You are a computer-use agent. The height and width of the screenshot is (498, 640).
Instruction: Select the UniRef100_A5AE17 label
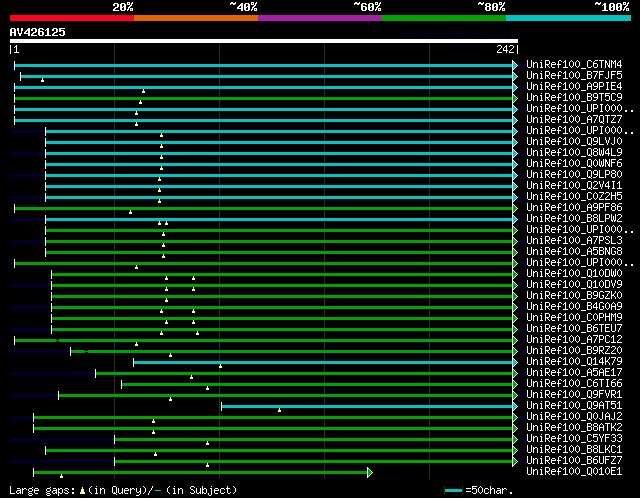coord(574,373)
